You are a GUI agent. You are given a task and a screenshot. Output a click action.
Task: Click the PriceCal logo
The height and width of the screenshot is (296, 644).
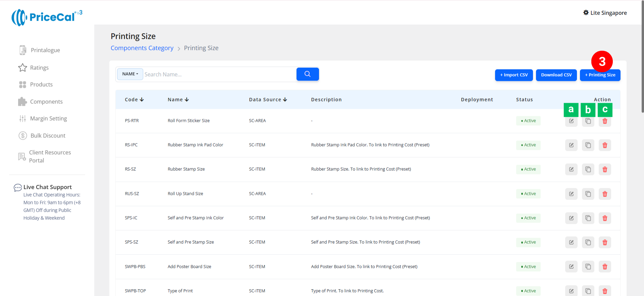pyautogui.click(x=47, y=17)
